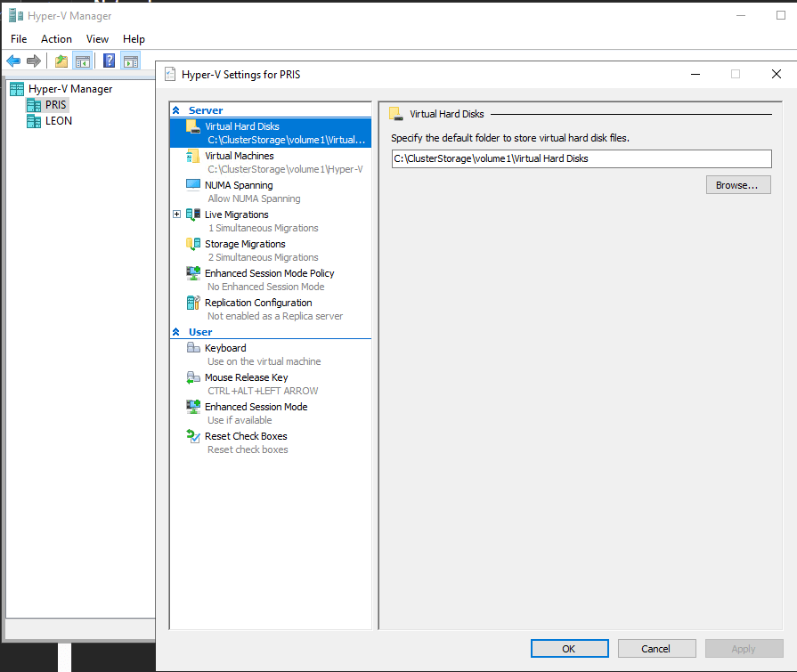Click the virtual hard disk folder path field

pyautogui.click(x=581, y=158)
